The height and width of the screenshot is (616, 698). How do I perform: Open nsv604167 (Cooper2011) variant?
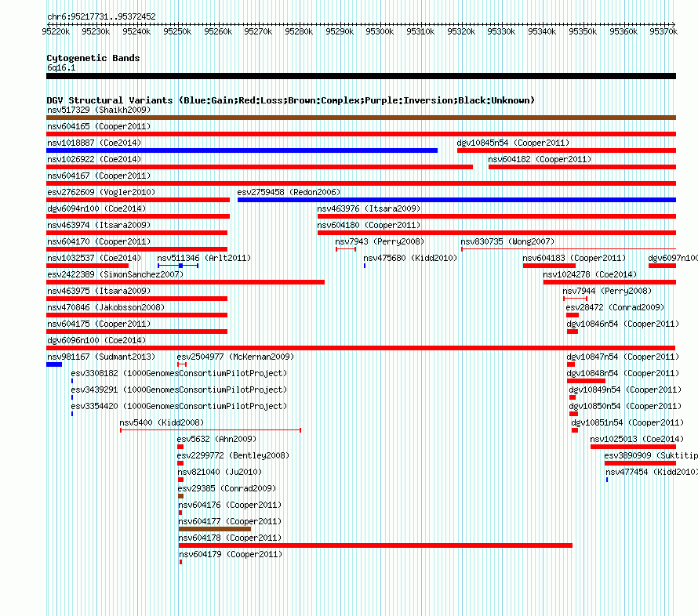(99, 176)
